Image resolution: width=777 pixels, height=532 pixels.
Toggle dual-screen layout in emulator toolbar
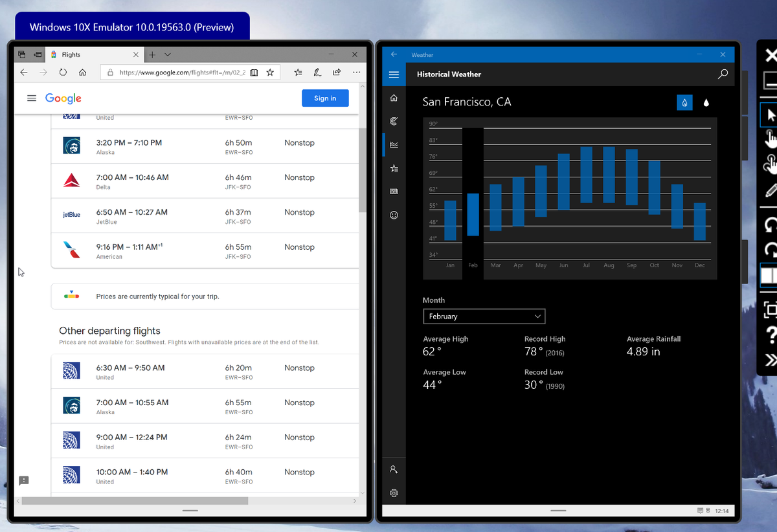coord(769,276)
